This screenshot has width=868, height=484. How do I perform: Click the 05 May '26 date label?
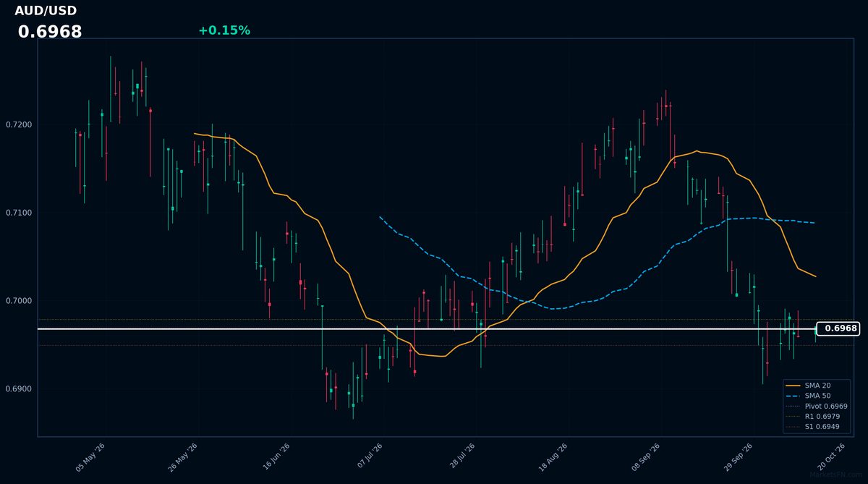coord(90,457)
